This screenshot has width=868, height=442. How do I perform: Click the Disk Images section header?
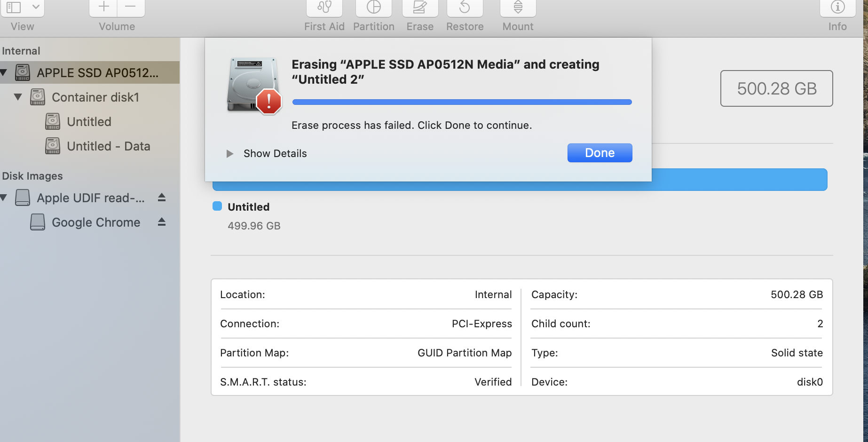tap(32, 176)
